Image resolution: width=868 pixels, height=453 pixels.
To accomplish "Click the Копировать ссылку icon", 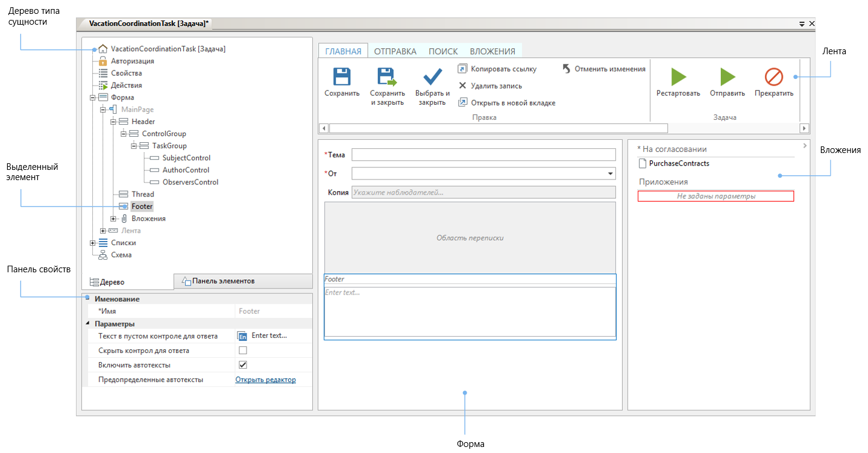I will click(462, 69).
